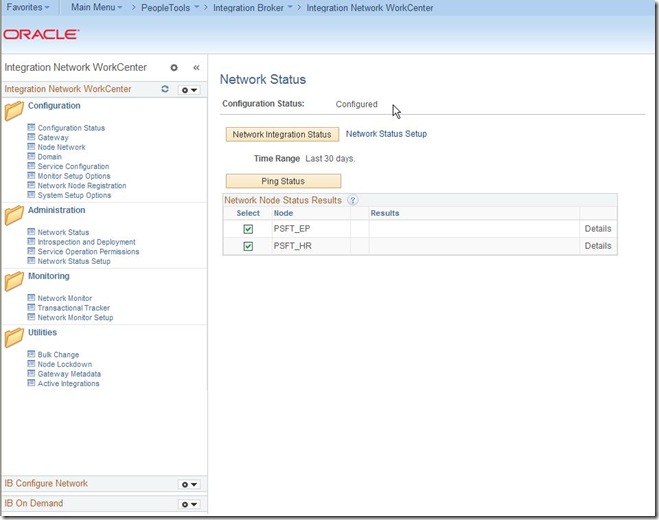Sort by the Node column header

(283, 213)
